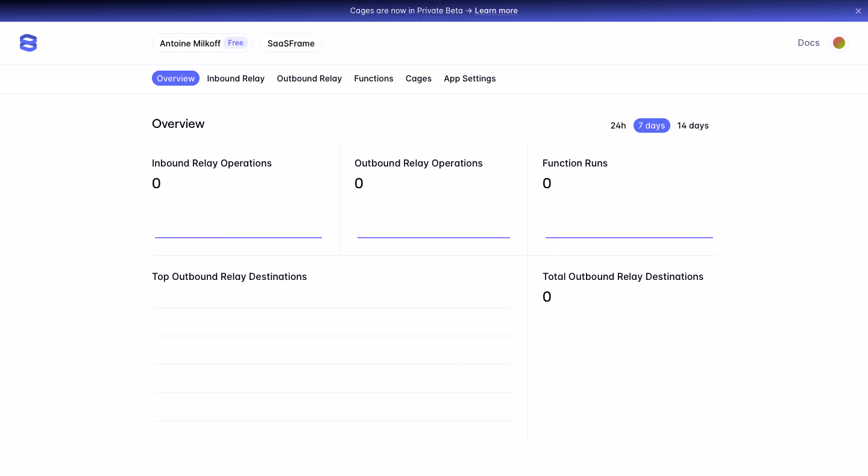Click the Total Outbound Relay Destinations heading

623,277
